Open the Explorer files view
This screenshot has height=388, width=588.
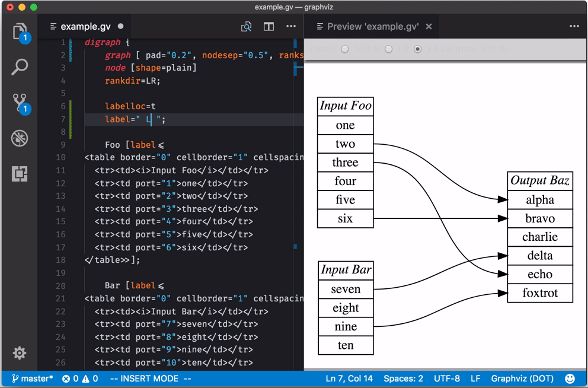coord(20,31)
